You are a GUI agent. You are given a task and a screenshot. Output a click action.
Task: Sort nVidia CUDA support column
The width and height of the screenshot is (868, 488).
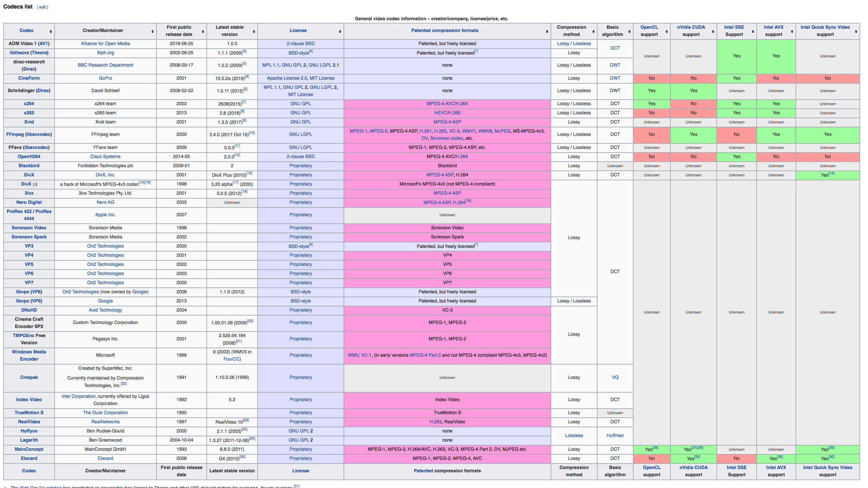[713, 31]
